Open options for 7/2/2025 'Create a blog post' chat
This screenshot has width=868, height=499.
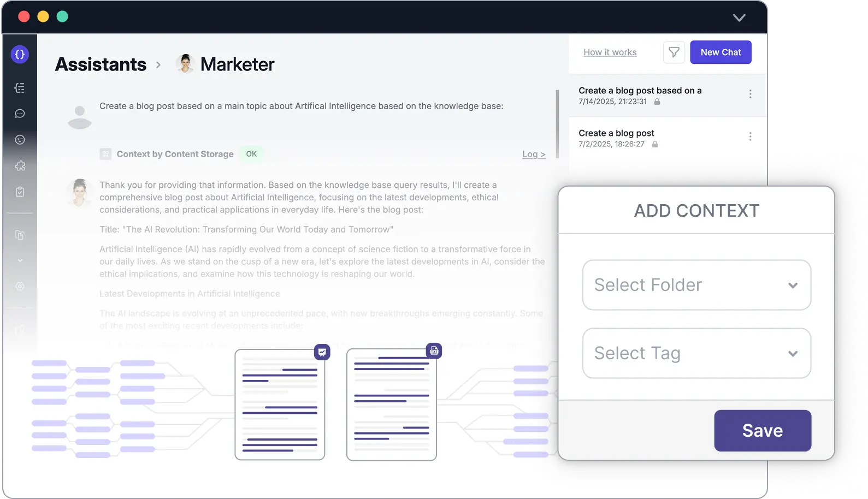(x=750, y=136)
